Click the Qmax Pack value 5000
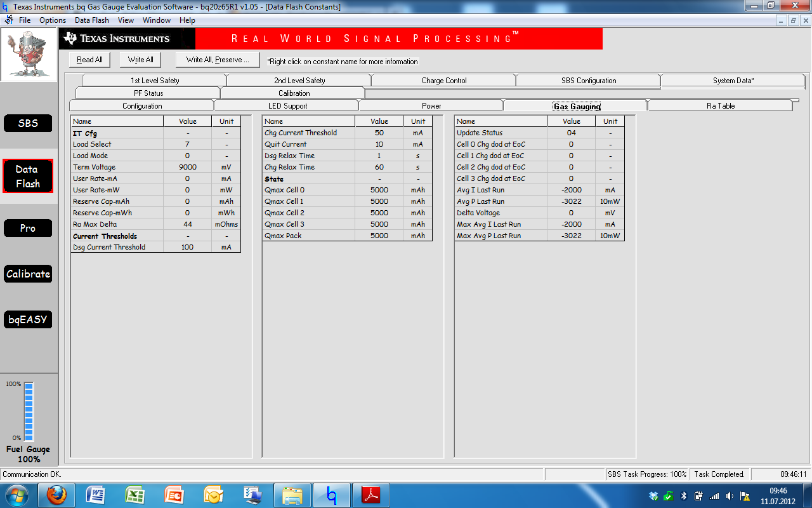Image resolution: width=812 pixels, height=508 pixels. [379, 236]
